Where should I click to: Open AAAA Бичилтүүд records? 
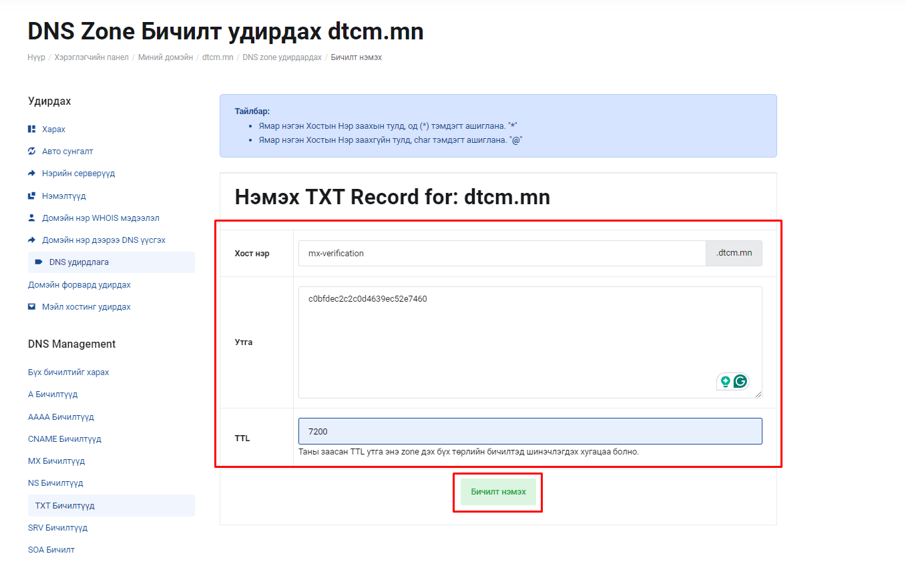point(61,416)
